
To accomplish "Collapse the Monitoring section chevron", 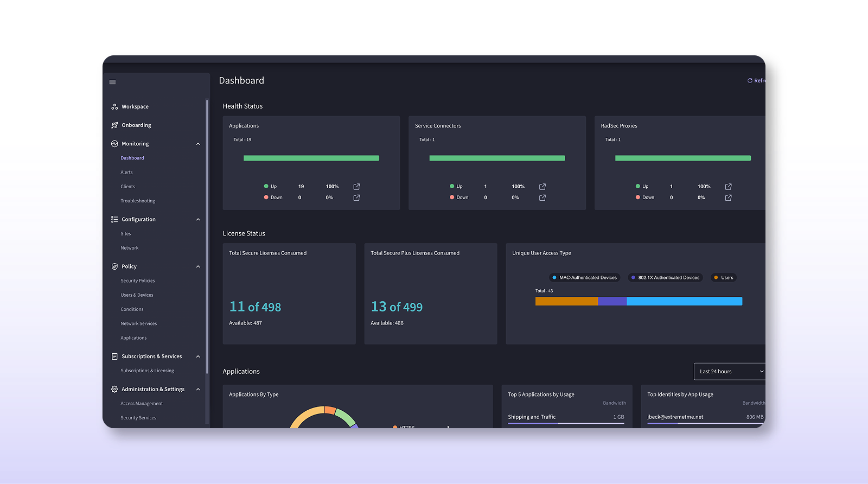I will (x=198, y=144).
